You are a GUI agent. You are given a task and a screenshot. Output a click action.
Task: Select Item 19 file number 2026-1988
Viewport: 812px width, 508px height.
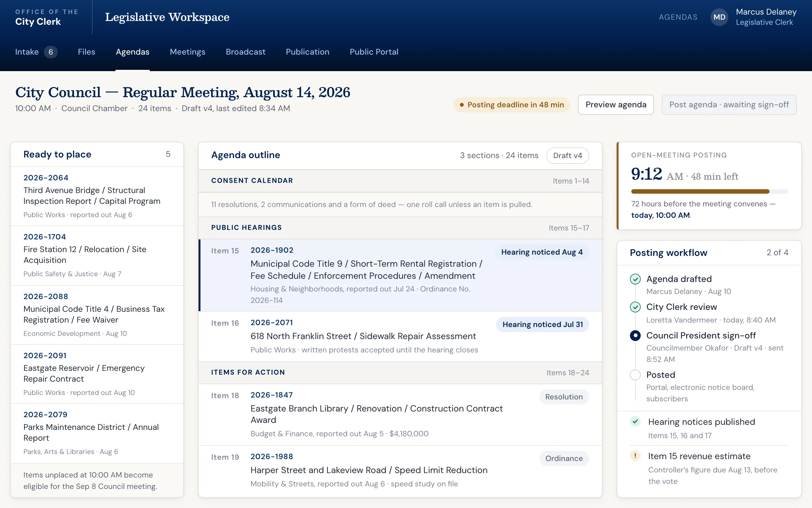click(272, 457)
